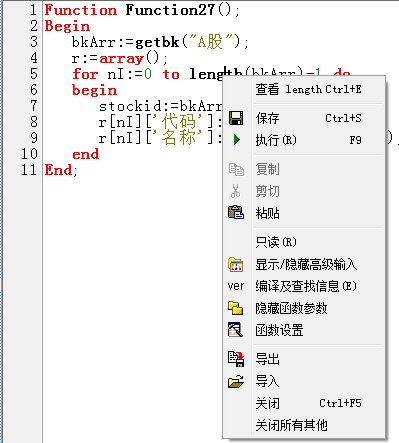Click the 'Begin' keyword on line 2

[67, 26]
